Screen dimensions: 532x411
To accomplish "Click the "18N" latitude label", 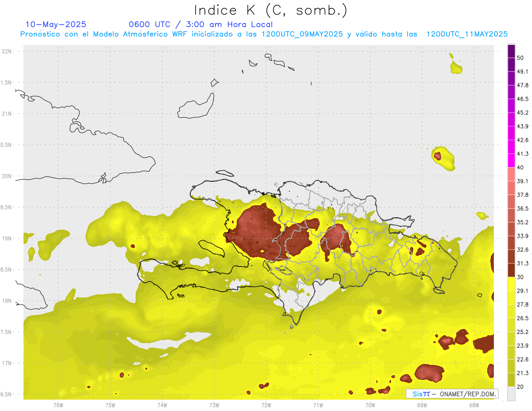I will (7, 301).
